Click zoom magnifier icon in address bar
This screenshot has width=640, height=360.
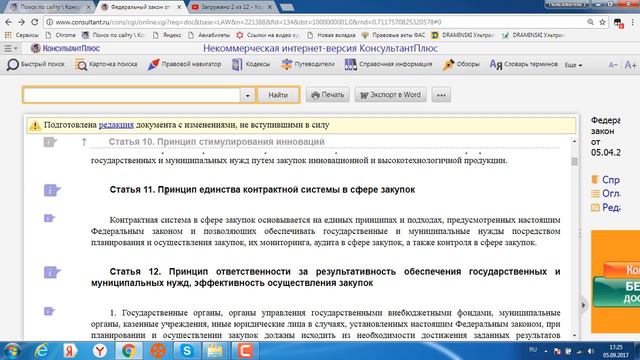590,22
